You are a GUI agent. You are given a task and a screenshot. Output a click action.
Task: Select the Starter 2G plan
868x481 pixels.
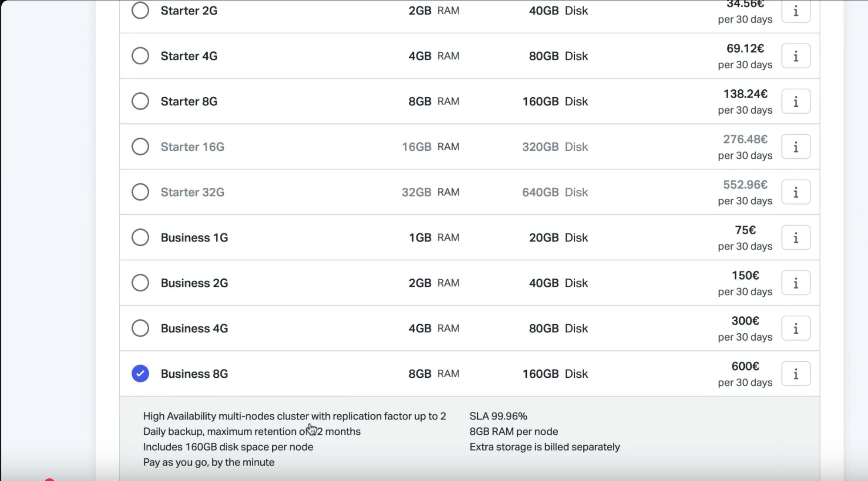(x=140, y=10)
